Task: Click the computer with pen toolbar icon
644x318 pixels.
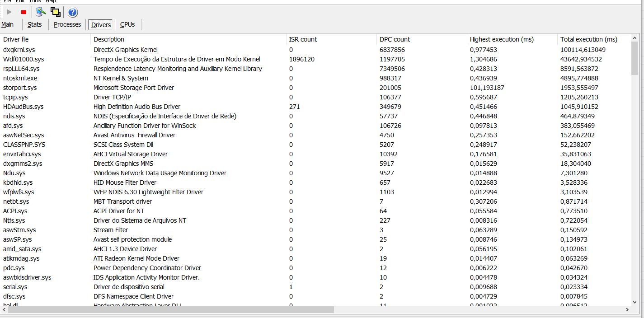Action: tap(41, 12)
